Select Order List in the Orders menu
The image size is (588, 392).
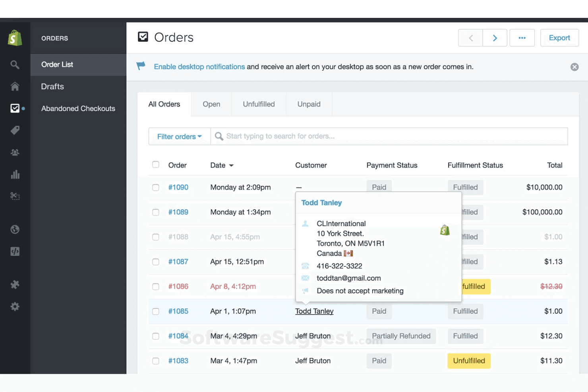coord(78,64)
